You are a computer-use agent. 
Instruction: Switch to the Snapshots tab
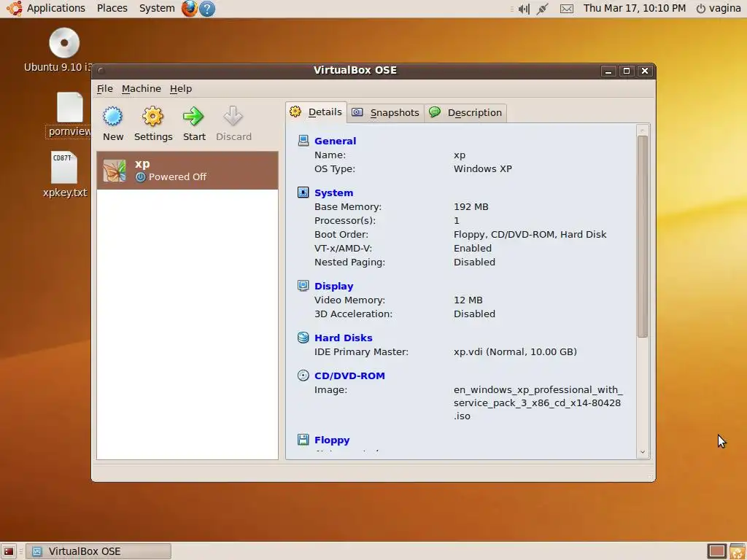click(385, 113)
